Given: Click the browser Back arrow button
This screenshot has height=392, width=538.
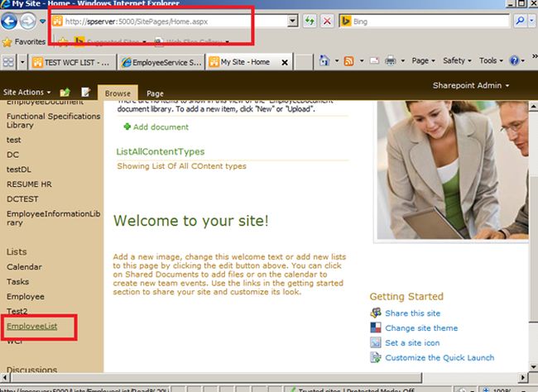Looking at the screenshot, I should [9, 22].
